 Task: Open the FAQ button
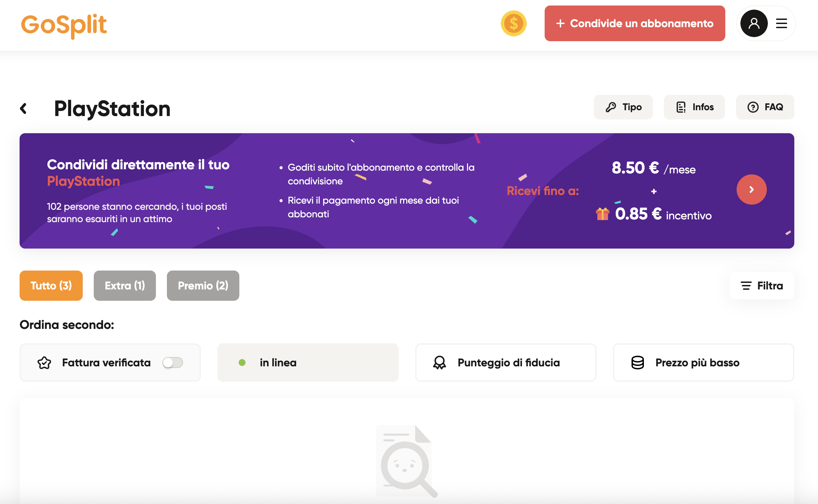pyautogui.click(x=765, y=107)
